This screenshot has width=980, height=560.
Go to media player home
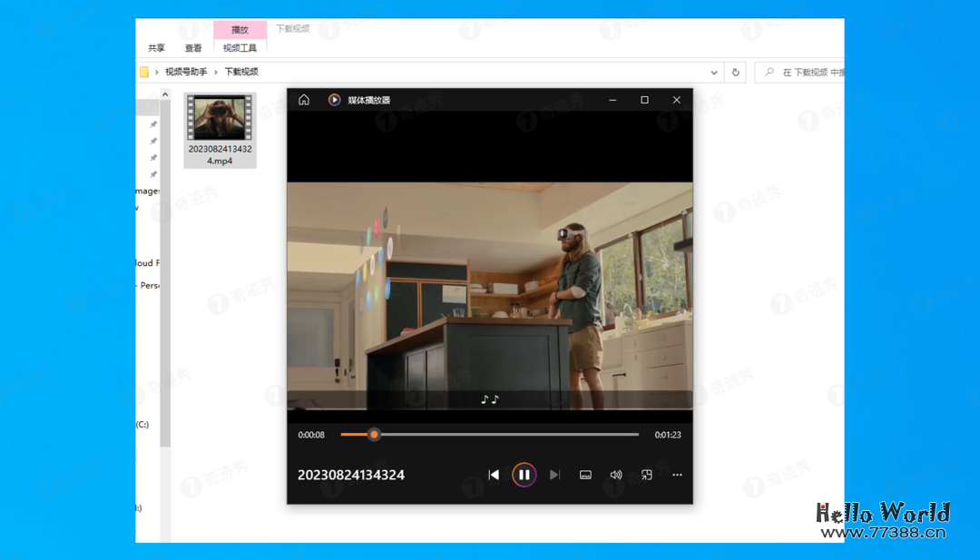tap(304, 100)
